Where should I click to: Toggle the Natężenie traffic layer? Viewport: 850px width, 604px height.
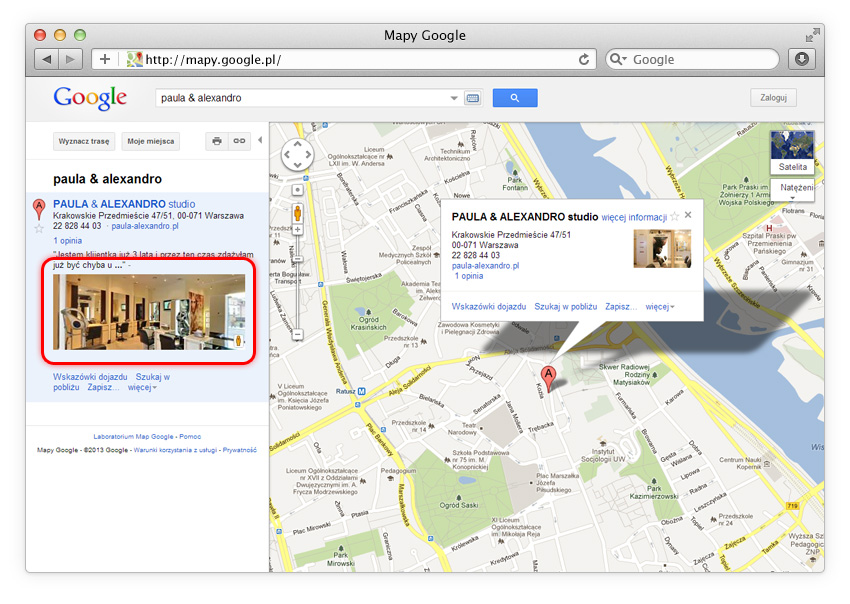(x=794, y=189)
